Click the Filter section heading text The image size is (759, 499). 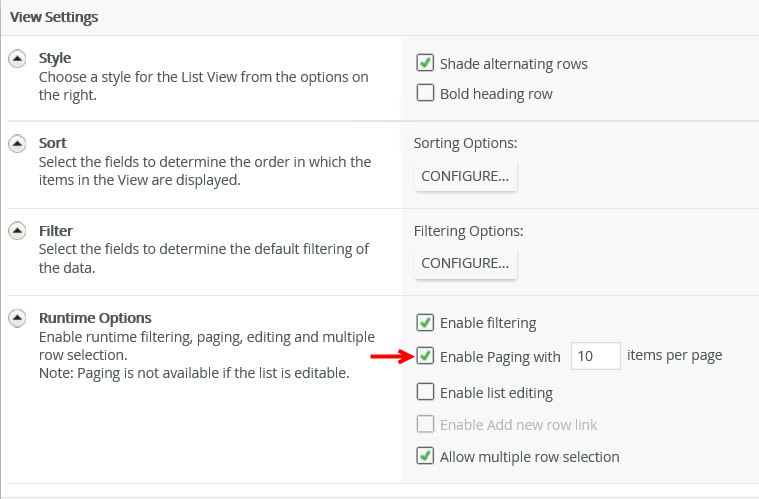point(56,231)
